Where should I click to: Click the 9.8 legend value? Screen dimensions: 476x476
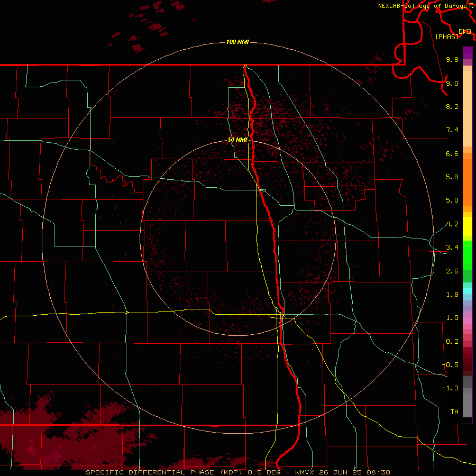(x=452, y=59)
